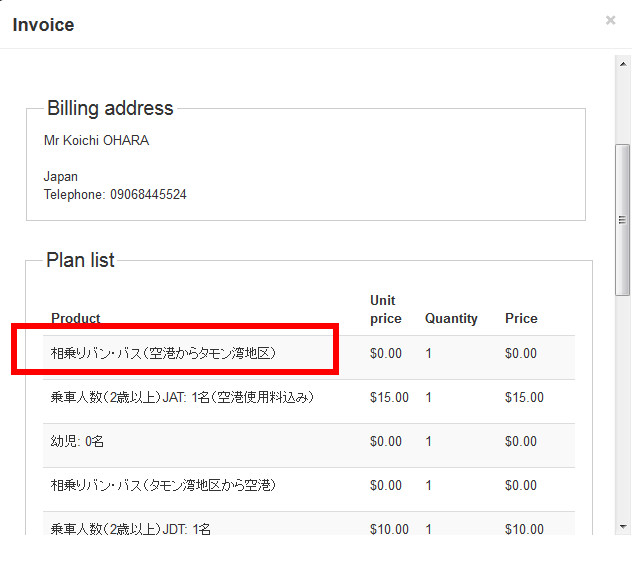This screenshot has width=632, height=561.
Task: Click the telephone number 09068445524
Action: pyautogui.click(x=147, y=195)
